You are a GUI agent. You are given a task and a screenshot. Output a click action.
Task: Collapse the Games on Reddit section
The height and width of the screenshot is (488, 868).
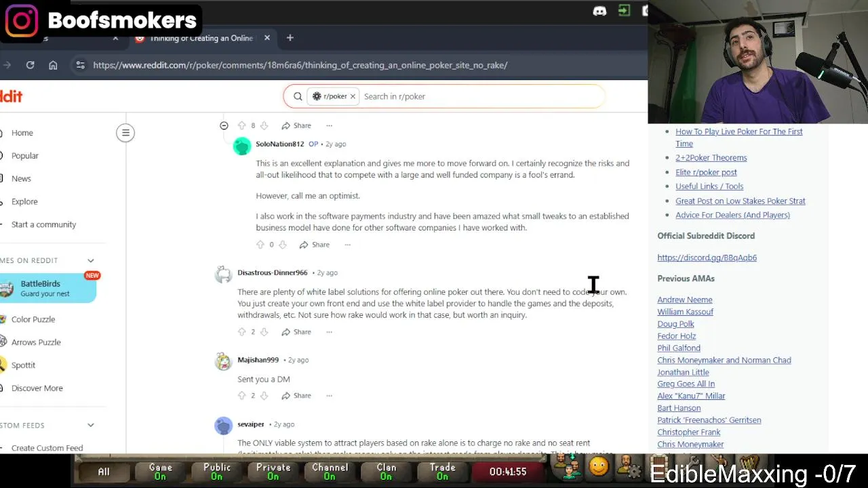(x=90, y=260)
